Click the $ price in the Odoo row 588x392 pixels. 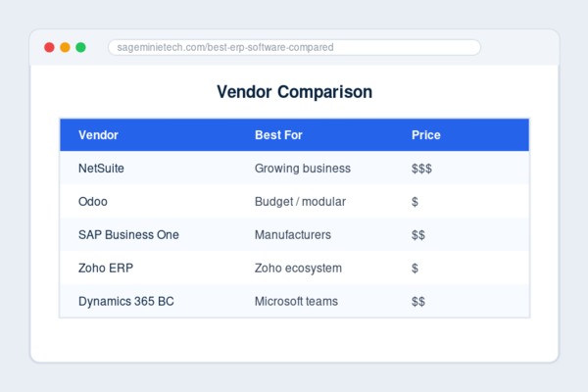point(415,202)
